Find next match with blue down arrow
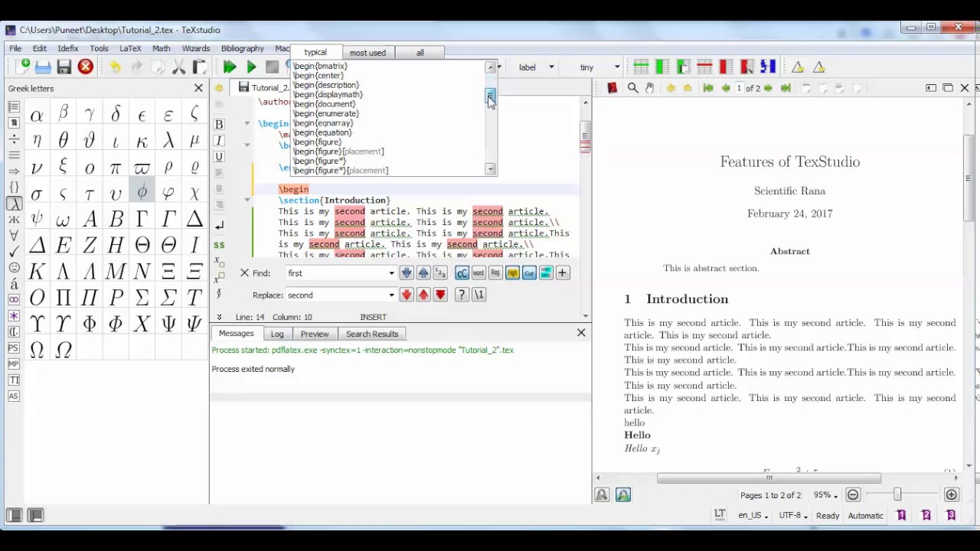This screenshot has height=551, width=980. tap(407, 273)
